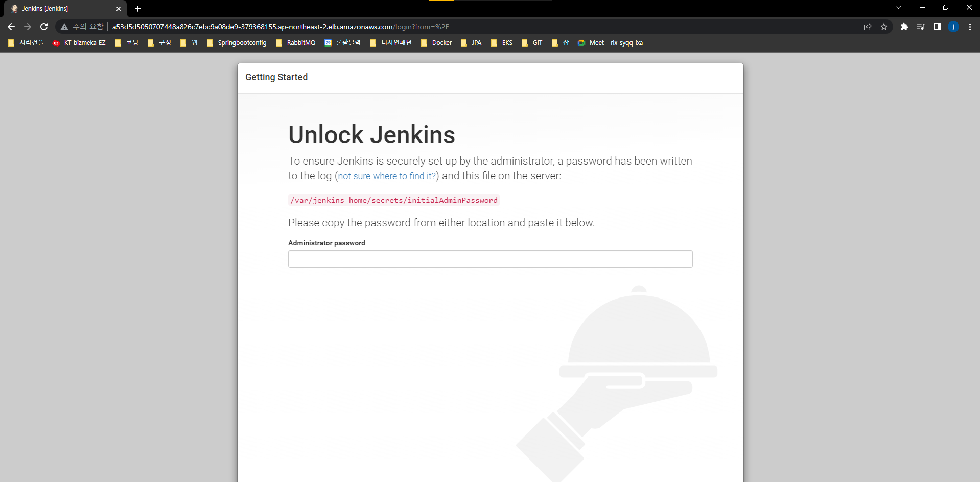Click the address bar URL
This screenshot has width=980, height=482.
281,27
